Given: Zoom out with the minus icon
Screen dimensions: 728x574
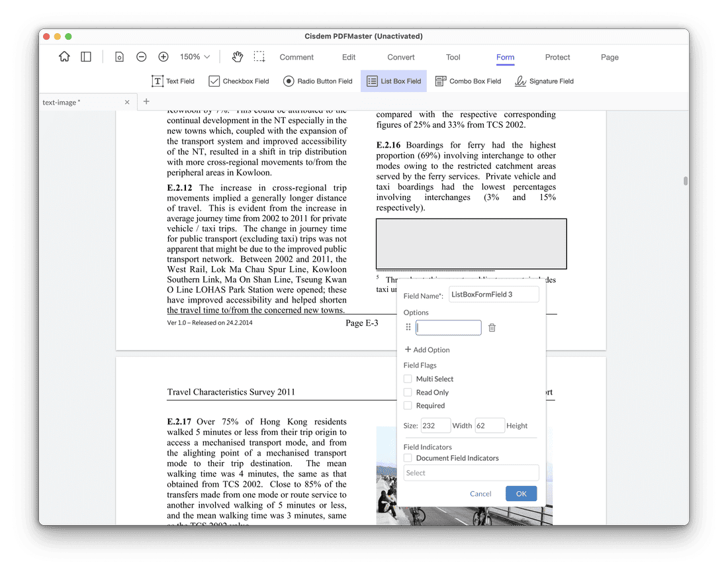Looking at the screenshot, I should click(x=142, y=57).
